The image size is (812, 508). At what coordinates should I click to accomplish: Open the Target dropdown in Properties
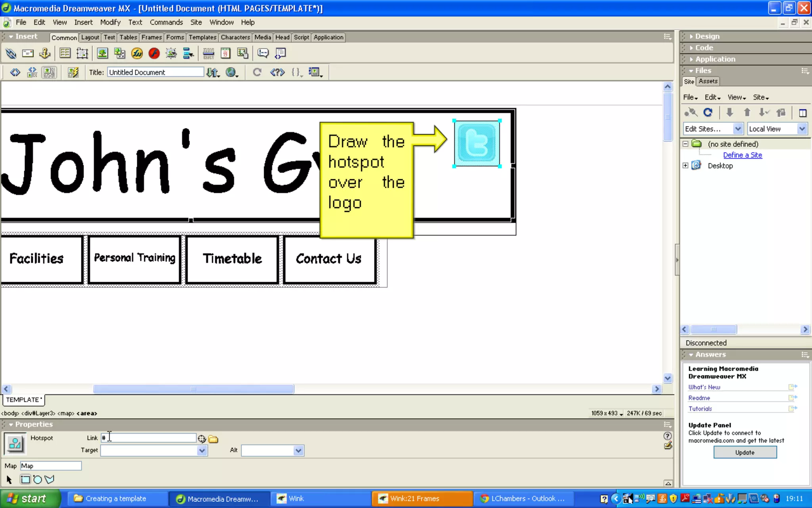pos(202,450)
